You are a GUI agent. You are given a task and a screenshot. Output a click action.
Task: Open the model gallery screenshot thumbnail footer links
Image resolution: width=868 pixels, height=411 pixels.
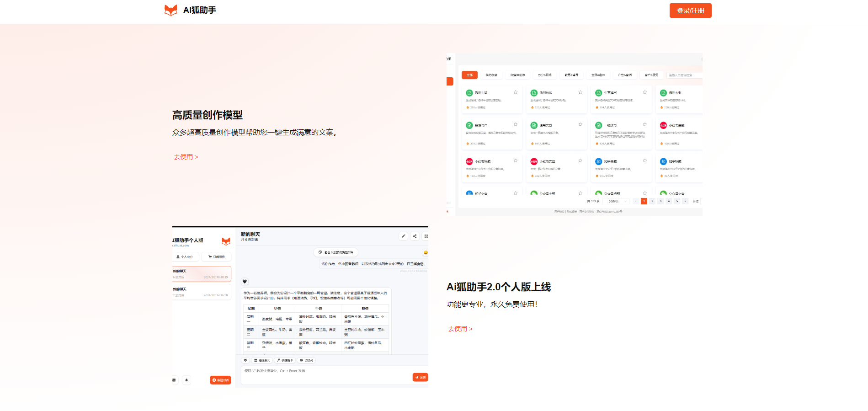pos(588,212)
